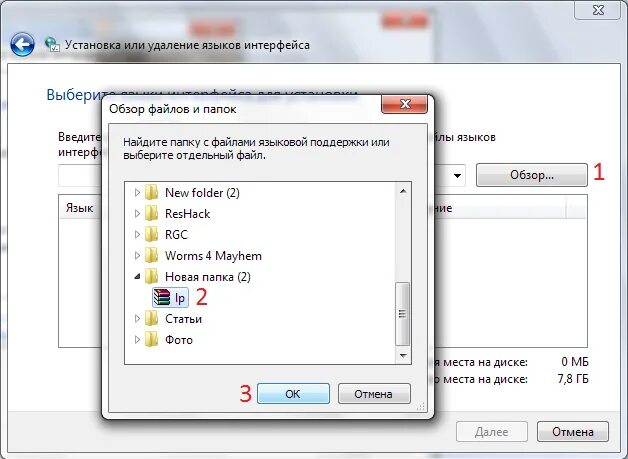The image size is (628, 459).
Task: Click the RGC folder icon
Action: [x=151, y=234]
